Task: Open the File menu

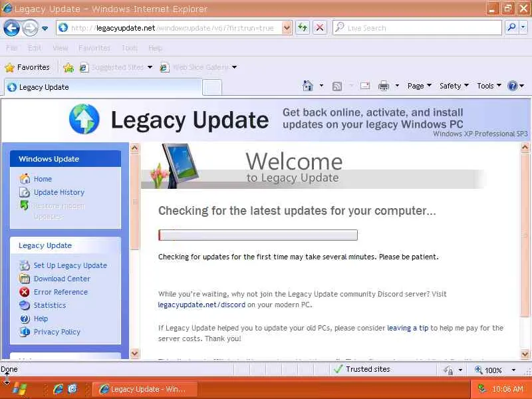Action: pyautogui.click(x=11, y=48)
